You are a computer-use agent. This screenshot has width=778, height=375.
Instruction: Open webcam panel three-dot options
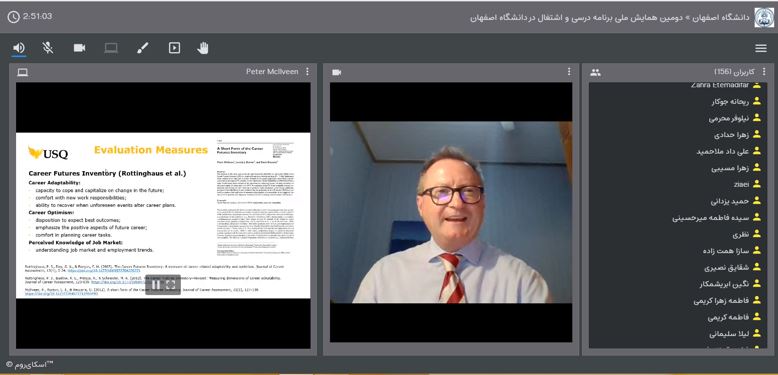pyautogui.click(x=569, y=72)
